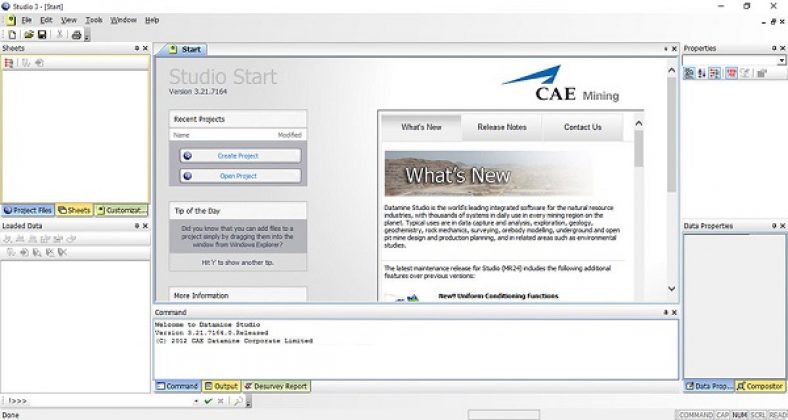Viewport: 788px width, 420px height.
Task: Click the Open Project button
Action: (240, 176)
